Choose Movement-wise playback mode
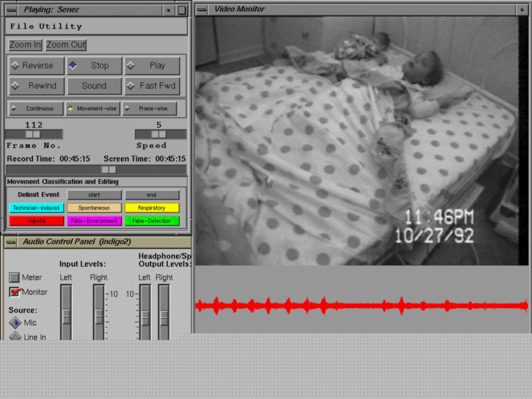The height and width of the screenshot is (399, 532). (x=93, y=108)
